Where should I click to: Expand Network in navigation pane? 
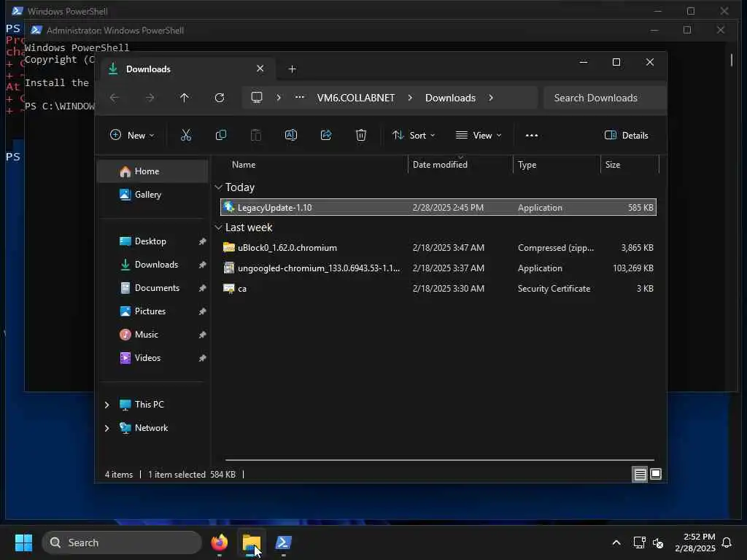pos(107,428)
